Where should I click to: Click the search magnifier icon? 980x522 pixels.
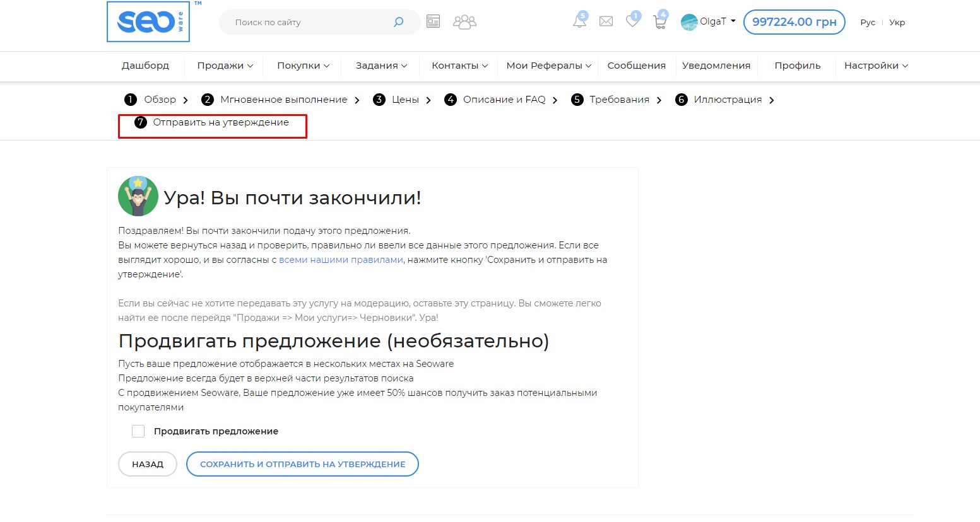point(398,22)
